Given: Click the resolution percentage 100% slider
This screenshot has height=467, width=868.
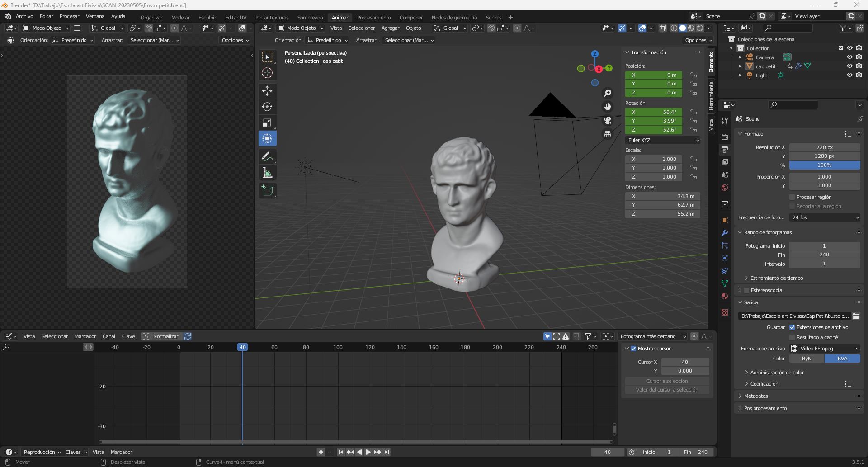Looking at the screenshot, I should pyautogui.click(x=824, y=165).
